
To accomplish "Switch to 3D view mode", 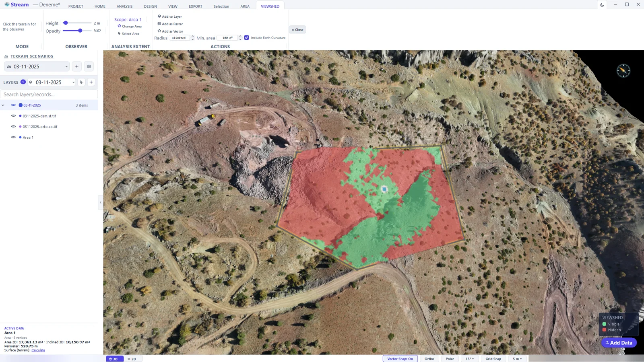I will (114, 359).
